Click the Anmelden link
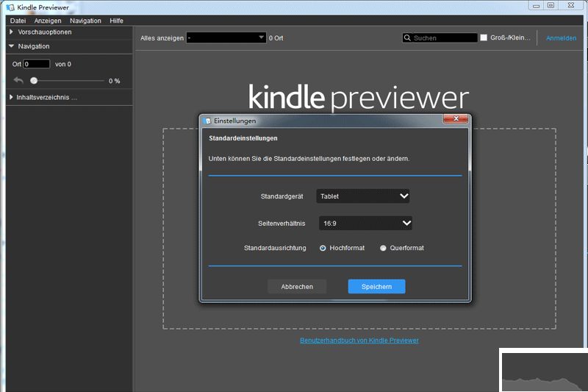Screen dimensions: 588x392 tap(561, 38)
